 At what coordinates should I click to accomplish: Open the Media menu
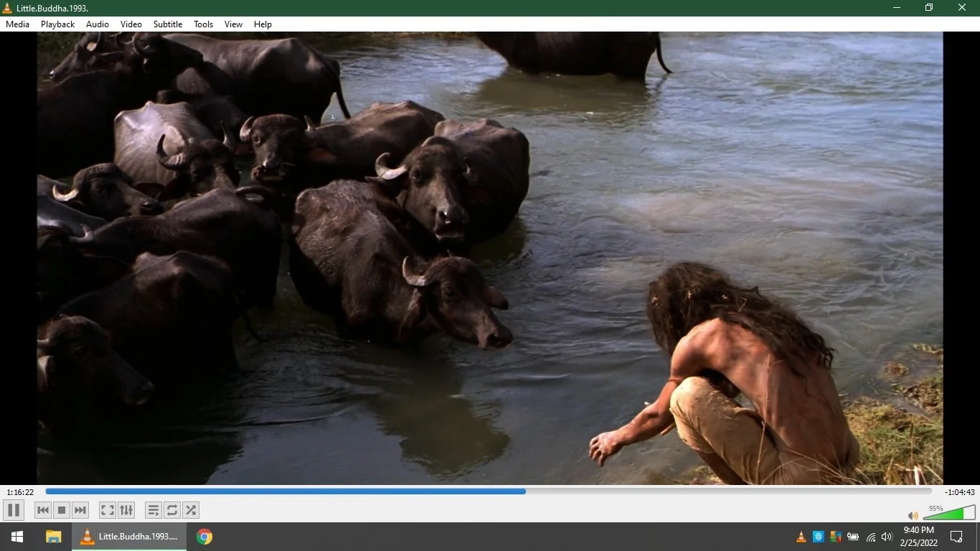pos(17,24)
